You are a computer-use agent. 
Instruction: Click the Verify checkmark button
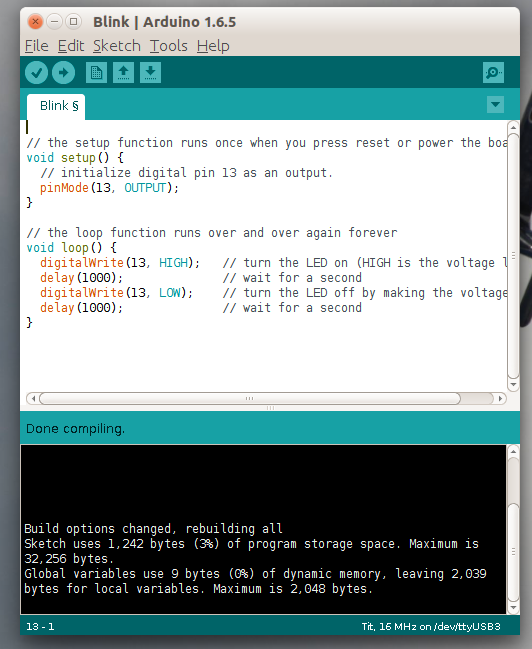click(36, 73)
